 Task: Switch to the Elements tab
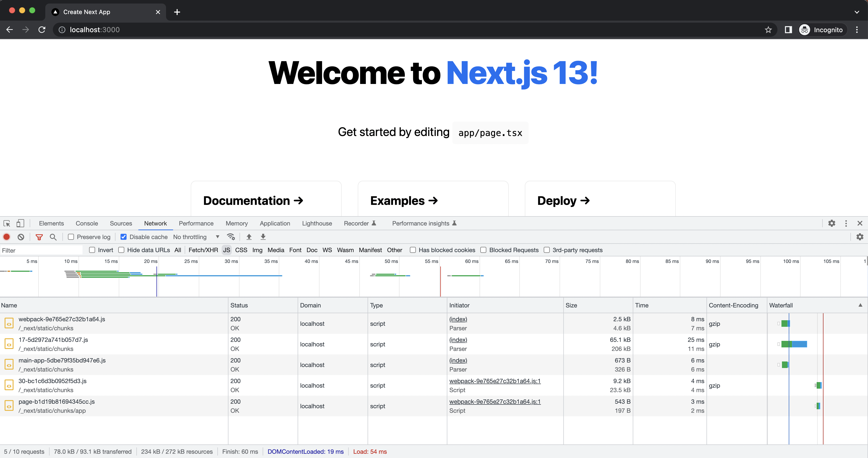tap(51, 223)
